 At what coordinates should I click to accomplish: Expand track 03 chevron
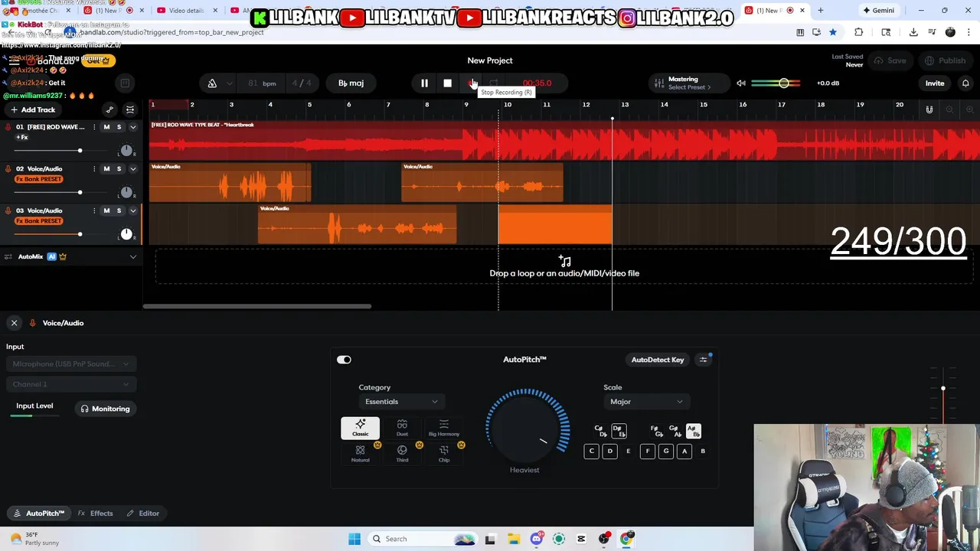(132, 210)
